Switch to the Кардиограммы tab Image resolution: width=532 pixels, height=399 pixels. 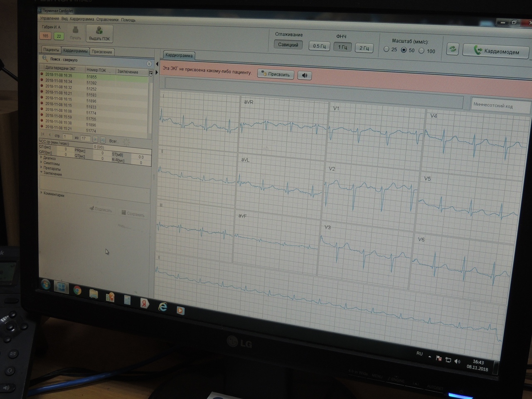pyautogui.click(x=75, y=51)
